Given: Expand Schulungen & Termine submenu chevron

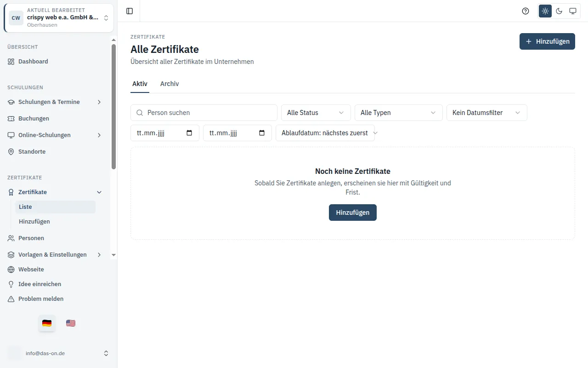Looking at the screenshot, I should (99, 102).
